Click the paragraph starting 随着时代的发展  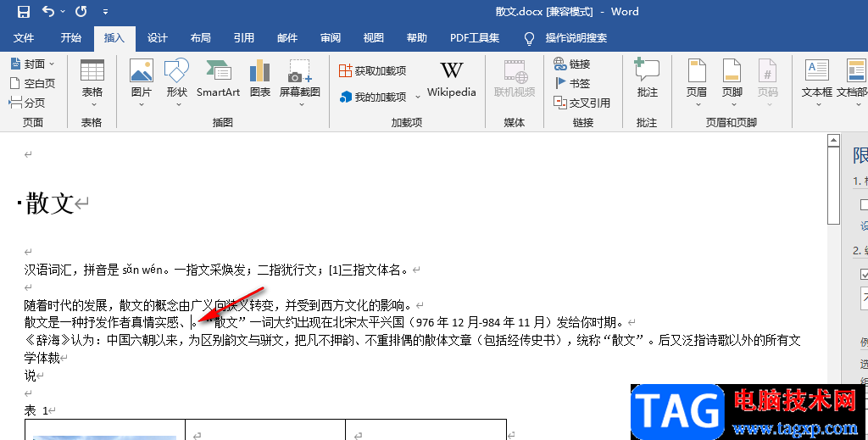point(218,305)
